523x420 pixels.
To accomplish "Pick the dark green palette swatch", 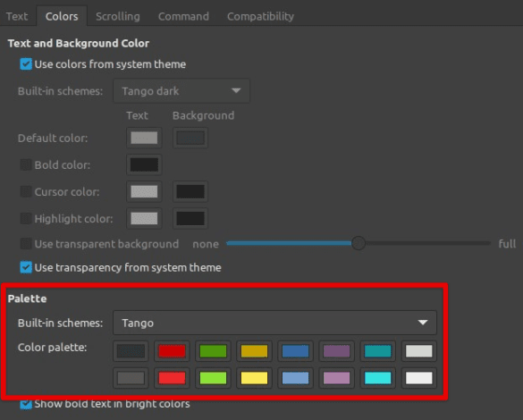I will pos(213,351).
